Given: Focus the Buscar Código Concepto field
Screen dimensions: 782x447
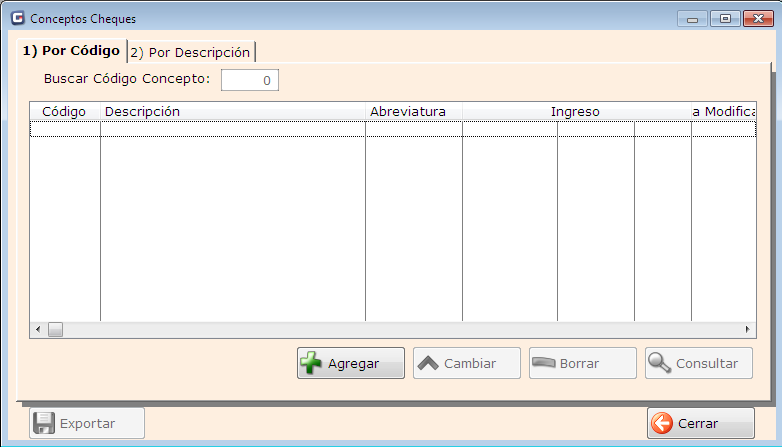Looking at the screenshot, I should tap(249, 80).
